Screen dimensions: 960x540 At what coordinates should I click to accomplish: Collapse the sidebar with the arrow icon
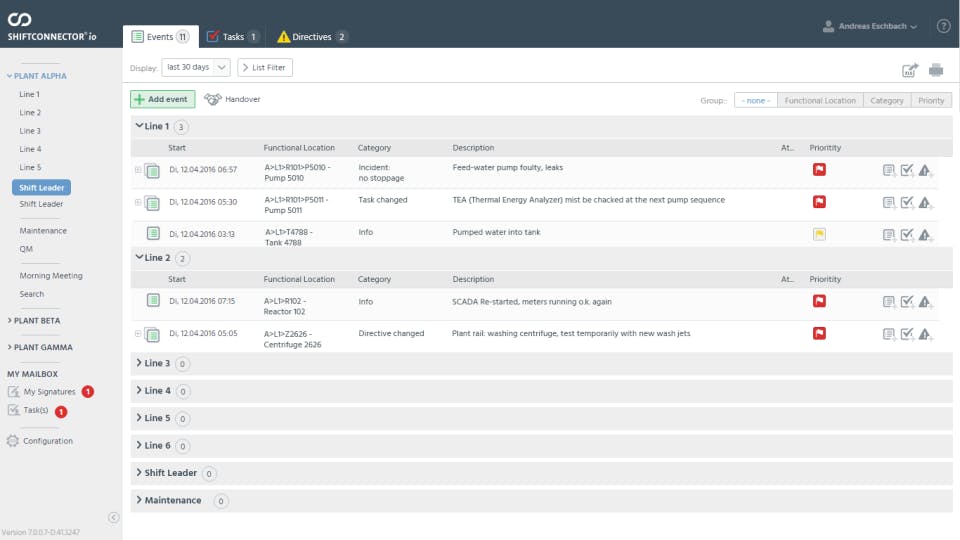pos(113,517)
